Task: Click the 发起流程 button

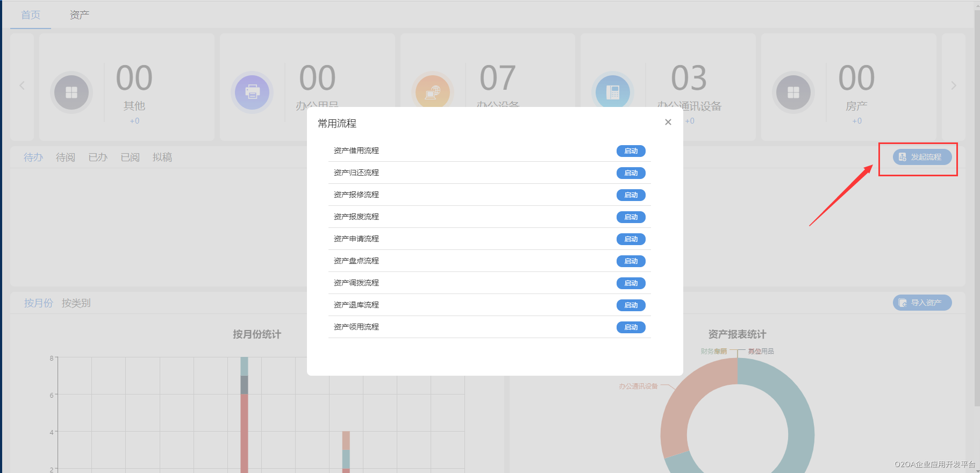Action: point(922,157)
